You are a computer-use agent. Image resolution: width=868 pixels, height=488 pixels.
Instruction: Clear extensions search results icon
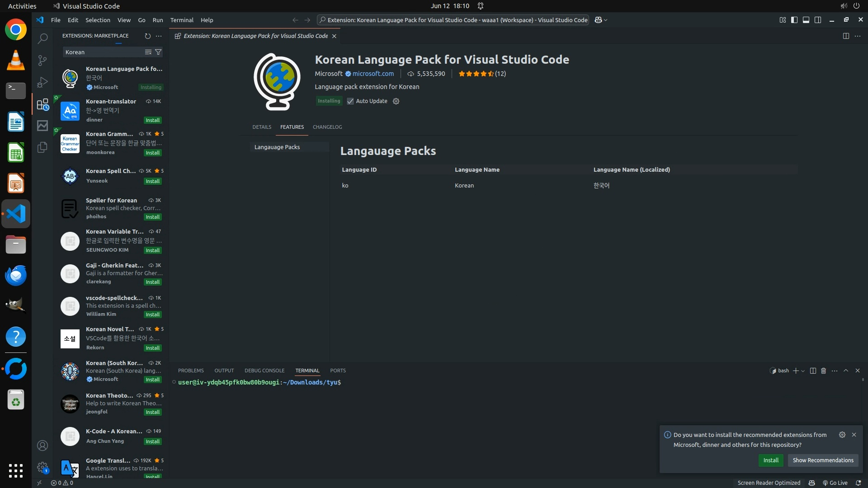click(148, 52)
